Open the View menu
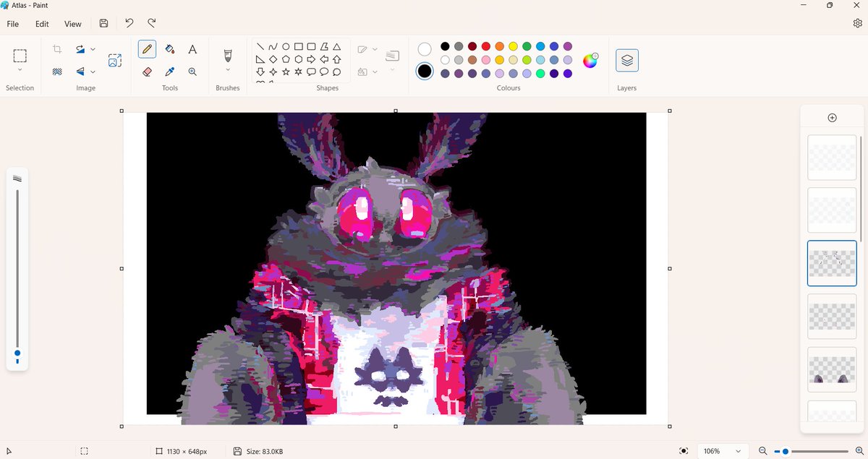This screenshot has height=459, width=868. click(73, 24)
